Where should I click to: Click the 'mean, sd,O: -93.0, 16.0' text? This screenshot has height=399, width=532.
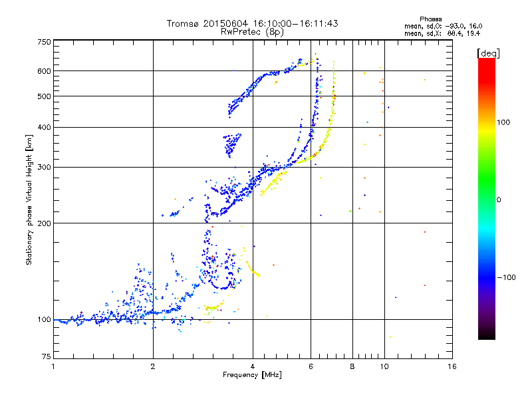coord(443,26)
